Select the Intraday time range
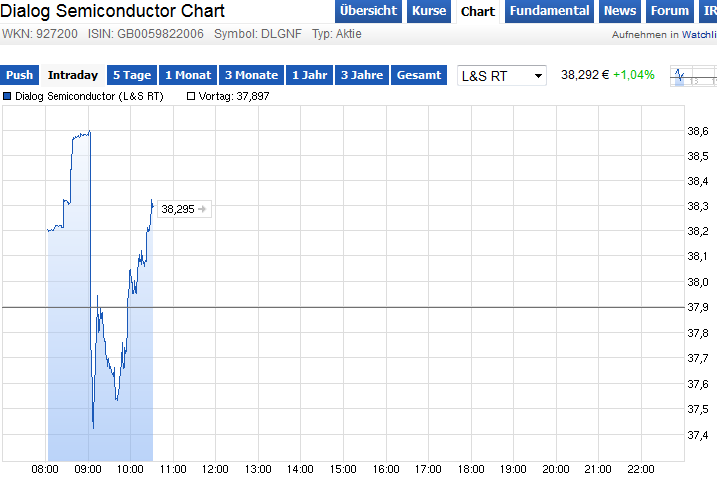Image resolution: width=717 pixels, height=482 pixels. pos(73,75)
